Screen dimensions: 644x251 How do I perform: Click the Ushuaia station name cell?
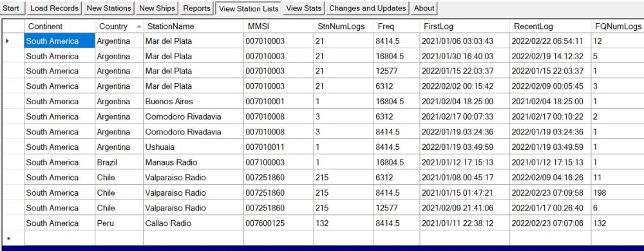(193, 147)
